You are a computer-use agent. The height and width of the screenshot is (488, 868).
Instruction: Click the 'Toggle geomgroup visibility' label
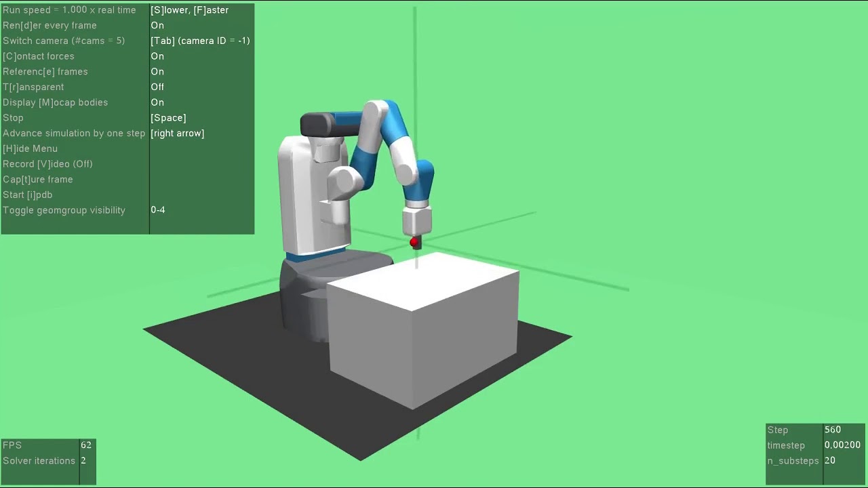tap(64, 210)
